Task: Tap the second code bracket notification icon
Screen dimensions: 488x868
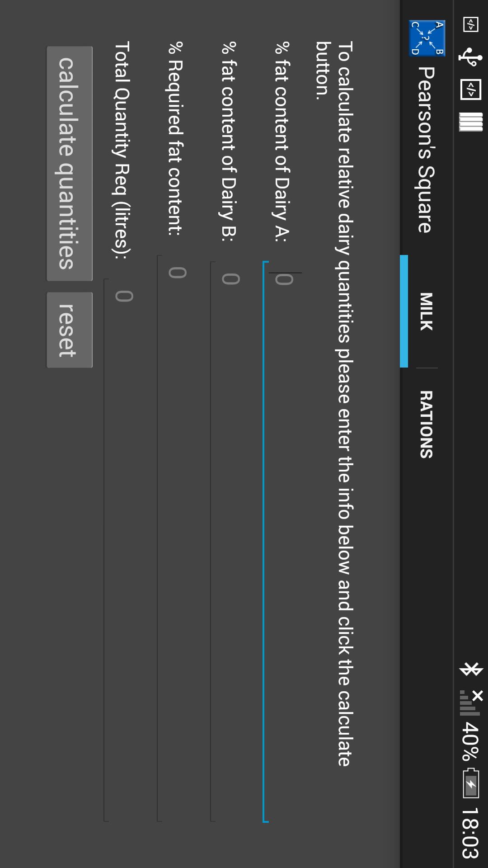Action: coord(471,90)
